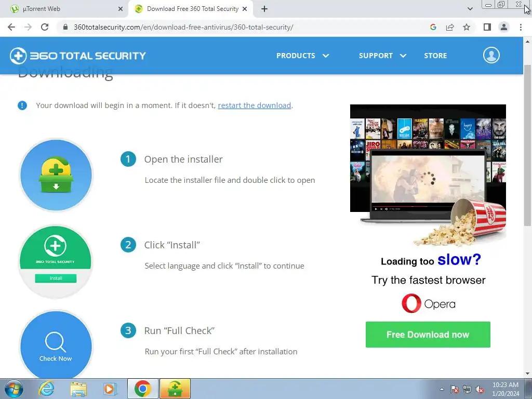Bookmark this page with the star icon
This screenshot has height=399, width=532.
coord(467,27)
